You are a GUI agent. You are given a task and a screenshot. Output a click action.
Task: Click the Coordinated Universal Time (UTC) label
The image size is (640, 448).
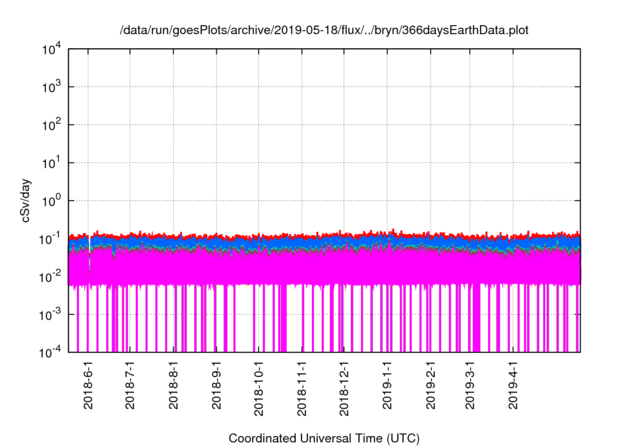click(324, 438)
